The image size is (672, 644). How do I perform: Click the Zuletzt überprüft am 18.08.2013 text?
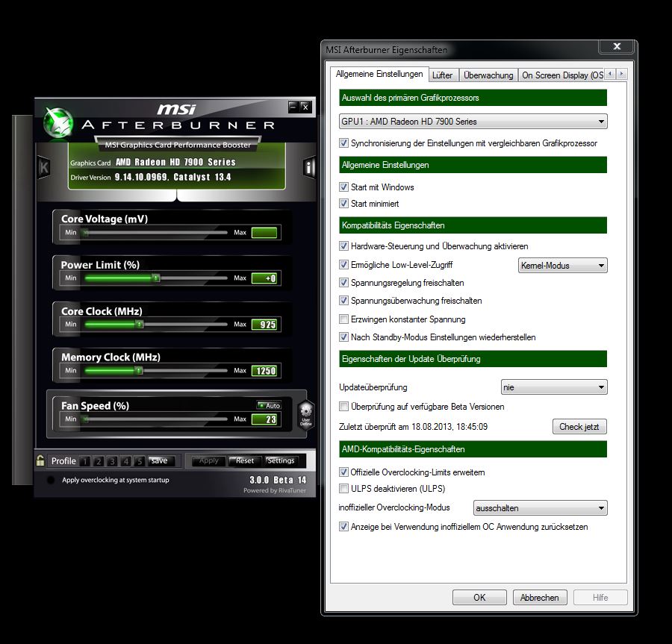pos(413,427)
